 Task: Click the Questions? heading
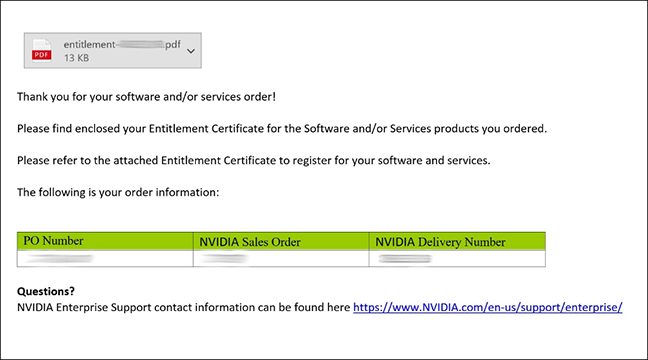click(x=46, y=291)
